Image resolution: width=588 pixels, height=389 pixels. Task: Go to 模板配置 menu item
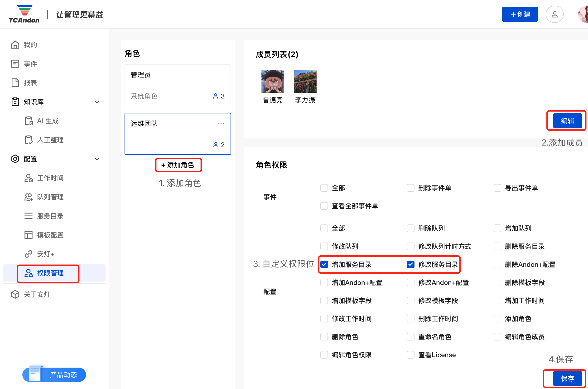(x=50, y=235)
